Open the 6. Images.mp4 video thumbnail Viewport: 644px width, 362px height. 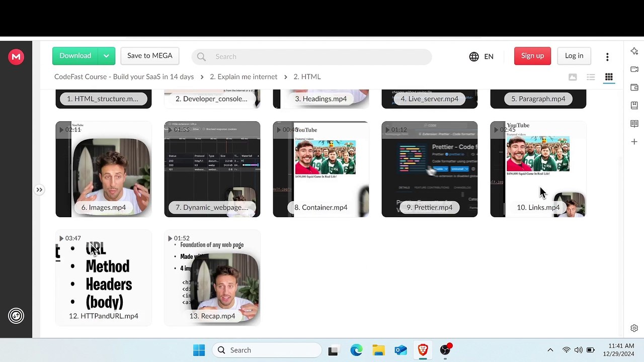(x=104, y=169)
